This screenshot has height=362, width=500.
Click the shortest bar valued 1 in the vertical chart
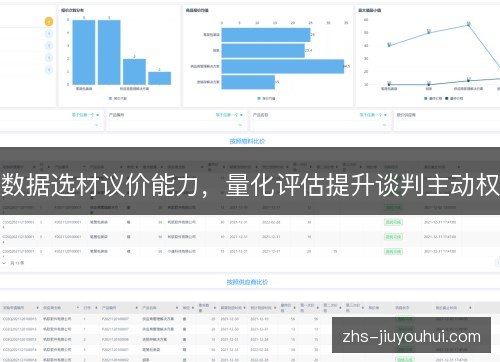(x=159, y=78)
